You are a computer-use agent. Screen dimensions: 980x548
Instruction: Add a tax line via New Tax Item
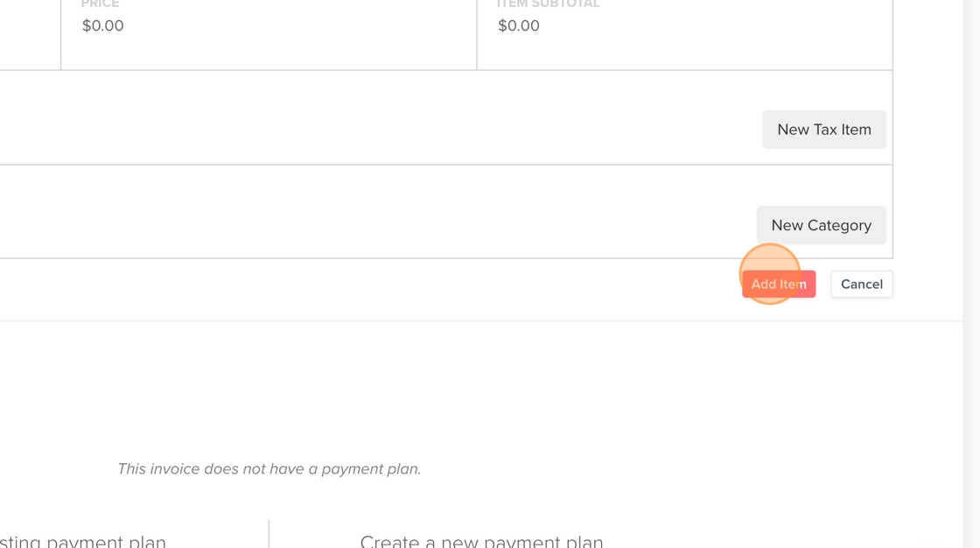(823, 130)
